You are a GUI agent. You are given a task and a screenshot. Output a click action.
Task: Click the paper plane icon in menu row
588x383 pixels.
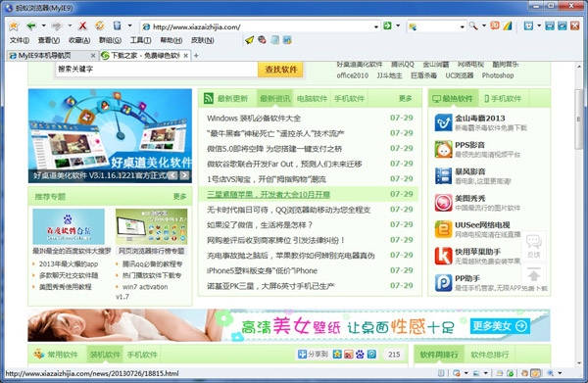pyautogui.click(x=249, y=40)
